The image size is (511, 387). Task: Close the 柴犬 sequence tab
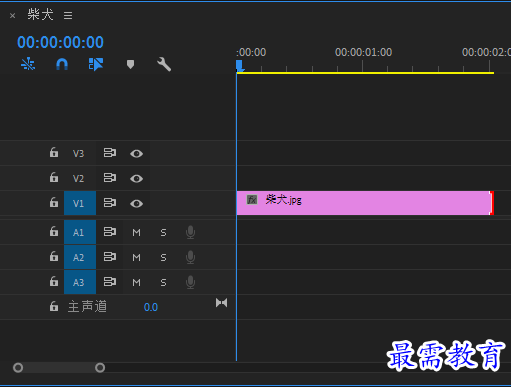13,16
